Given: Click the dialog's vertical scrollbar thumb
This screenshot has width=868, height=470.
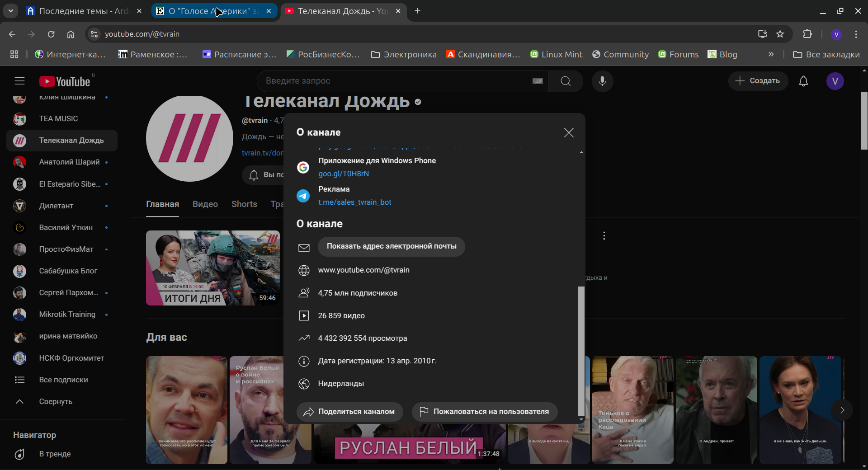Looking at the screenshot, I should (581, 350).
